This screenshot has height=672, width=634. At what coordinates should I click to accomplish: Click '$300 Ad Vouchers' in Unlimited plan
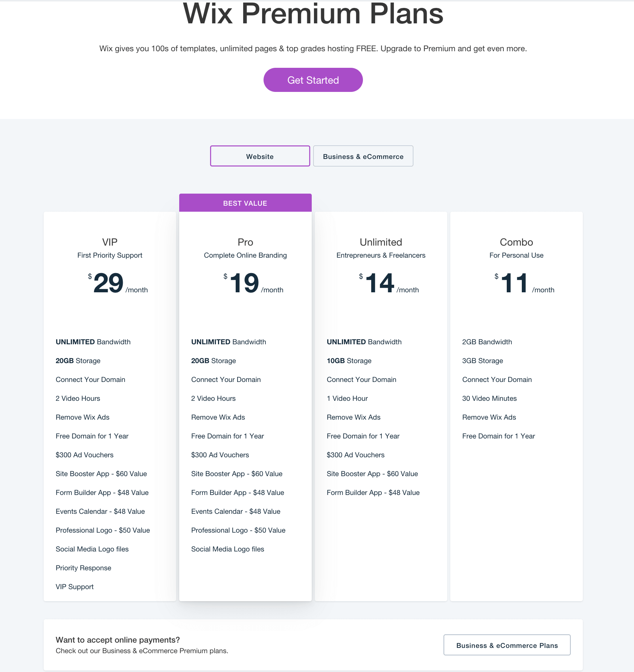[x=355, y=455]
